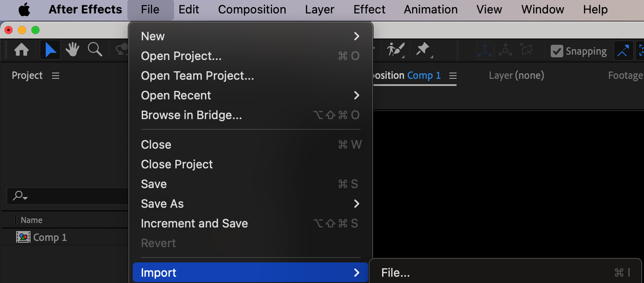Select the Zoom magnifier tool
This screenshot has height=283, width=644.
click(x=95, y=50)
